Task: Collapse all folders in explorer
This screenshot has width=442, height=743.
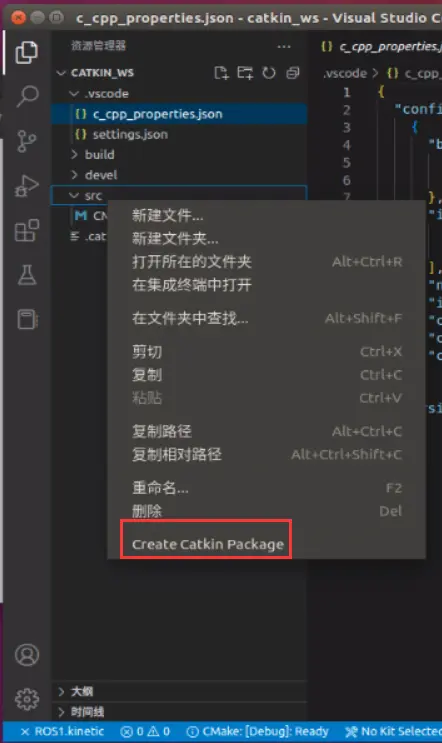Action: point(293,73)
